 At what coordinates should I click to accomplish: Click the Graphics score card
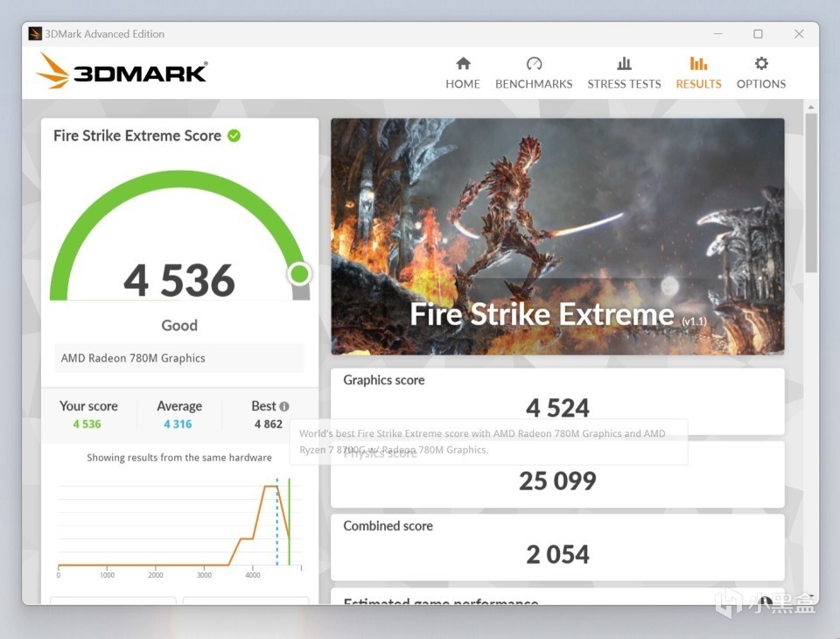(x=557, y=401)
